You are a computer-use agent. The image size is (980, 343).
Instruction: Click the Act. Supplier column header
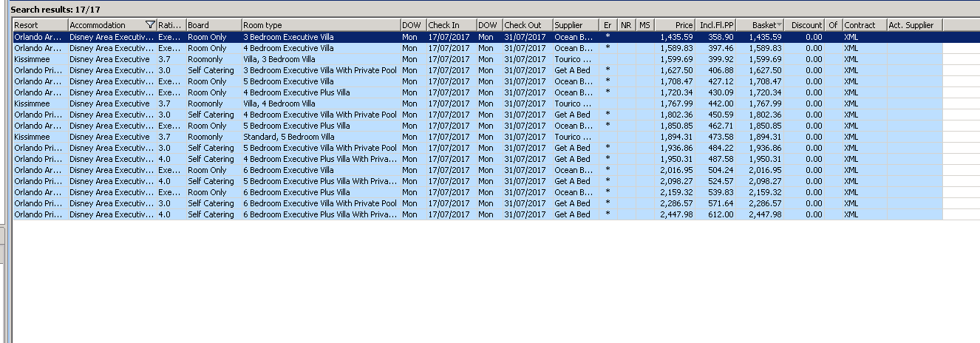[914, 25]
